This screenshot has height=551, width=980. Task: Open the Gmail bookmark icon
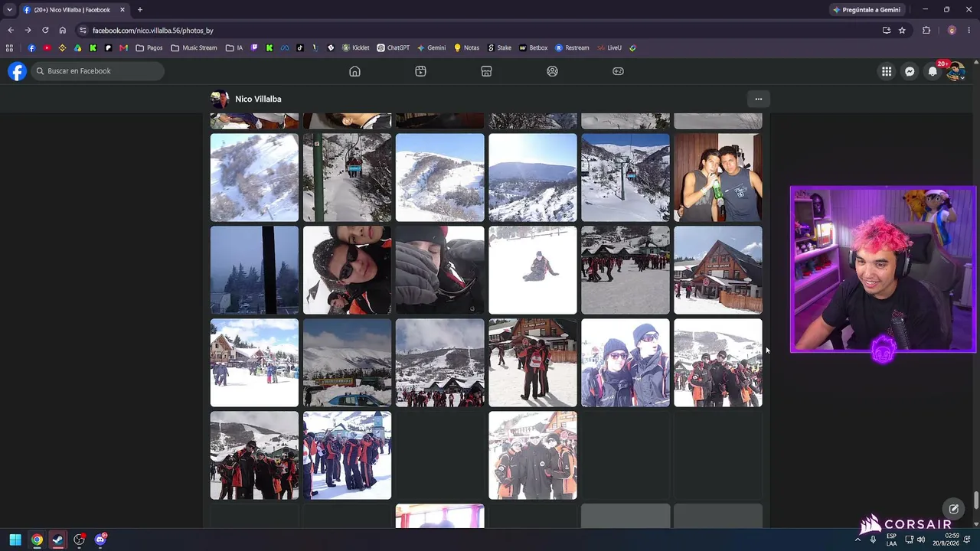point(123,47)
